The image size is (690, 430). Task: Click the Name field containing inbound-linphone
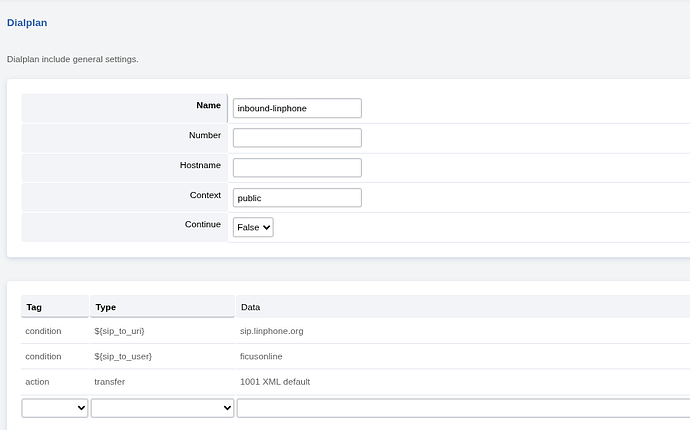pyautogui.click(x=296, y=108)
